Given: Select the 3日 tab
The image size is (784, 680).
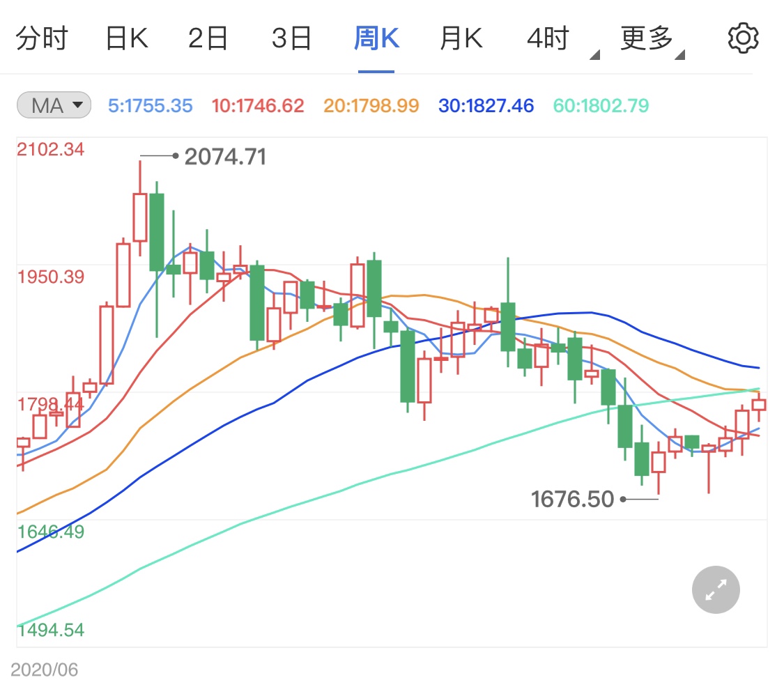Looking at the screenshot, I should 291,38.
